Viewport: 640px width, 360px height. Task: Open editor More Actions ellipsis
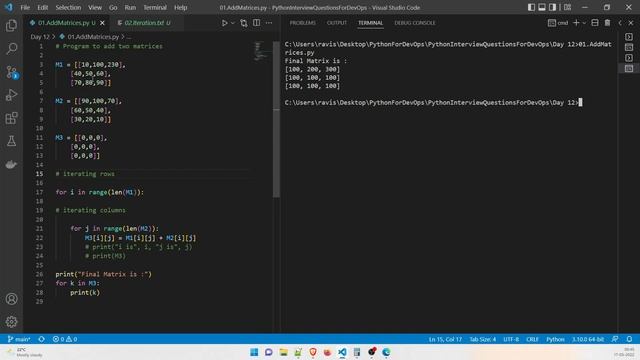(269, 23)
